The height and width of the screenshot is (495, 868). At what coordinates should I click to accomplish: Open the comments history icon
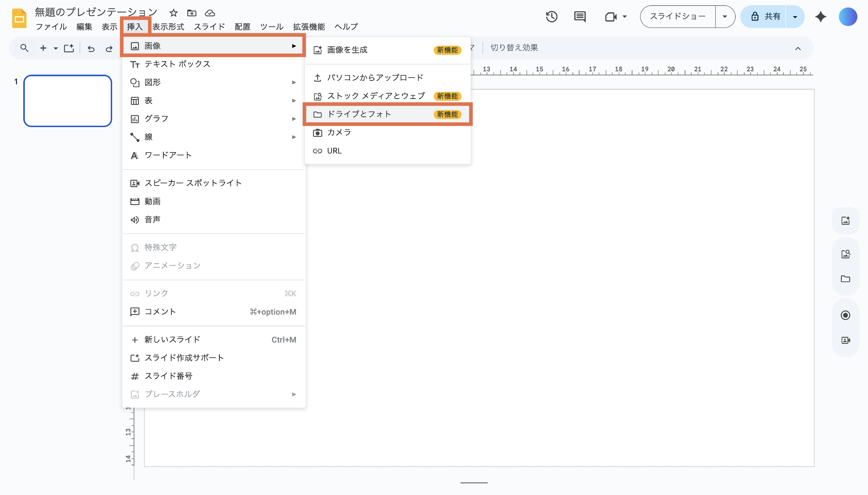pyautogui.click(x=580, y=16)
